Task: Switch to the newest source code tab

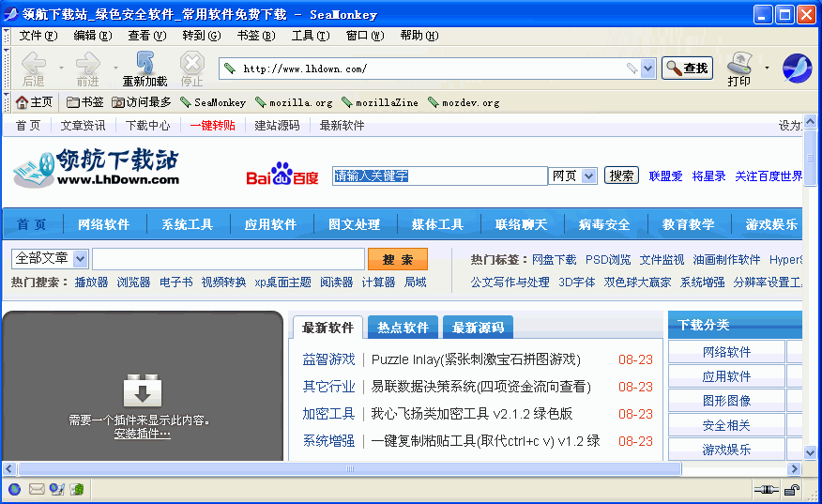Action: coord(478,328)
